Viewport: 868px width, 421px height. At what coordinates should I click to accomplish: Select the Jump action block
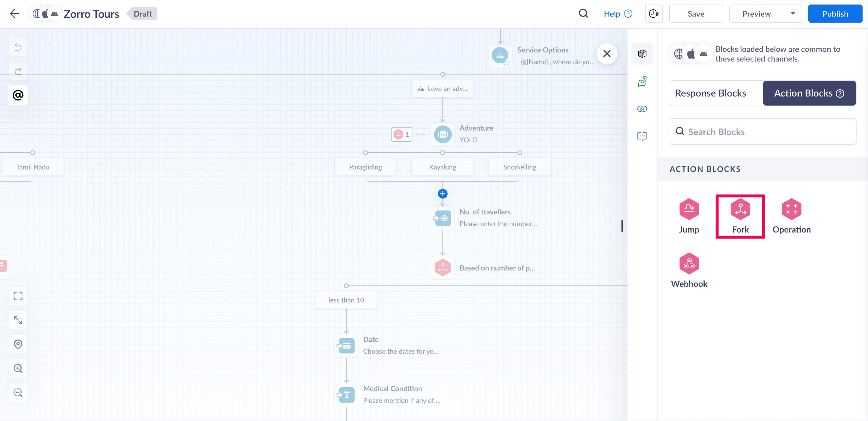pyautogui.click(x=689, y=216)
